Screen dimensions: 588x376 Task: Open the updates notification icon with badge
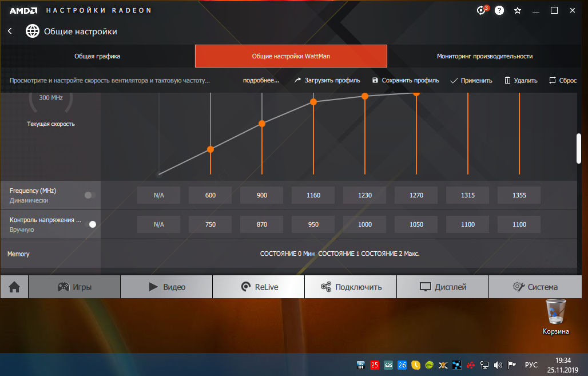[482, 10]
